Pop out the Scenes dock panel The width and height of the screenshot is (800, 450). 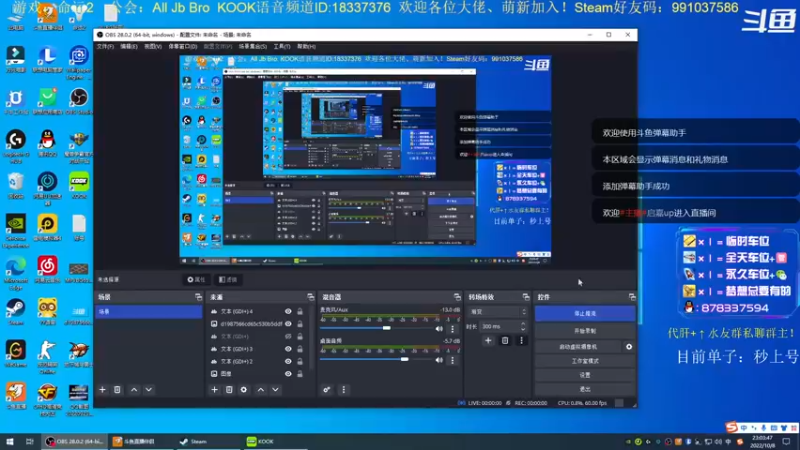point(198,297)
